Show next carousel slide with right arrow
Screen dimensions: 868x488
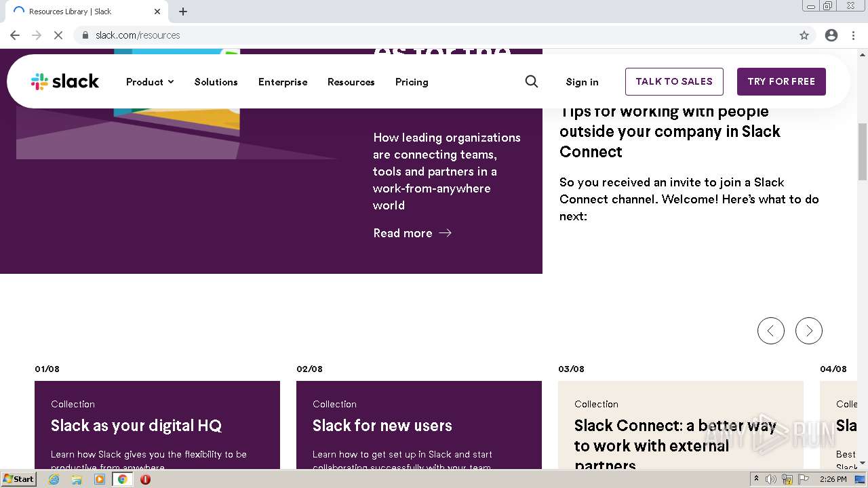(x=809, y=331)
